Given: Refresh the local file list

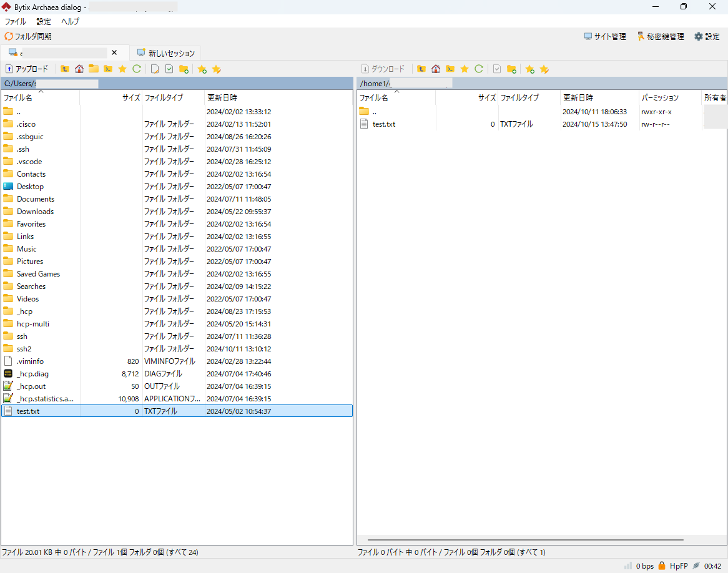Looking at the screenshot, I should point(137,69).
